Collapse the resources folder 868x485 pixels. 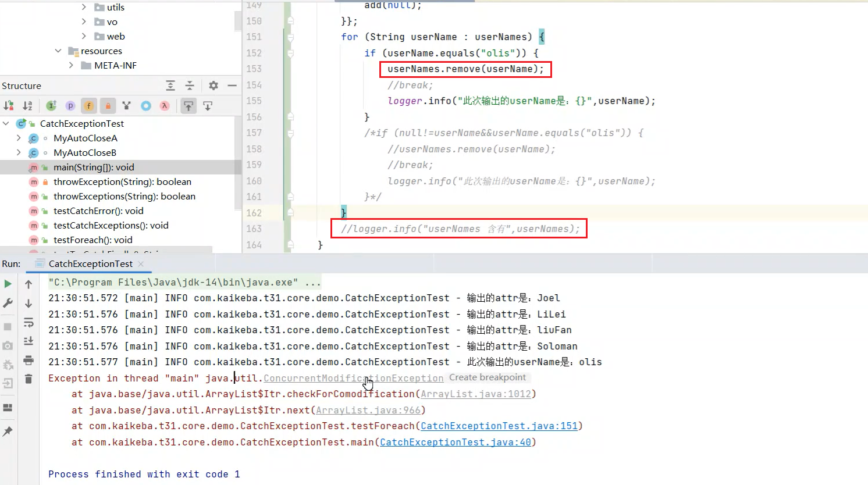point(58,51)
